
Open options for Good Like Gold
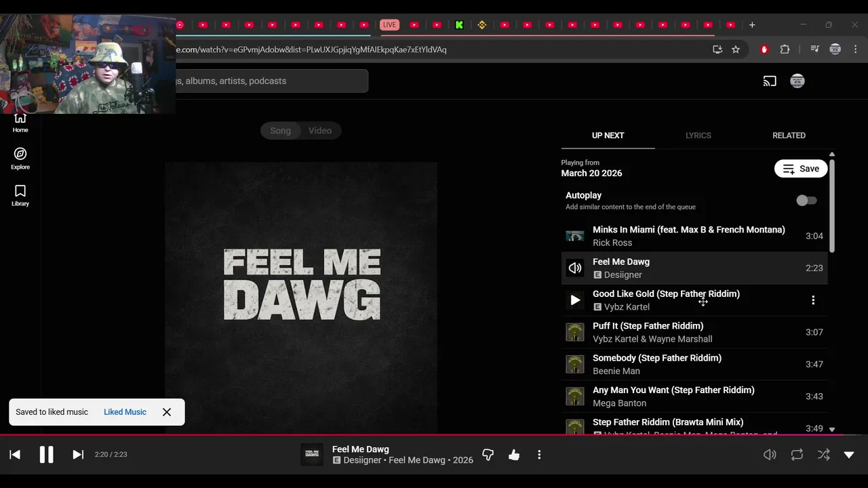pyautogui.click(x=813, y=300)
